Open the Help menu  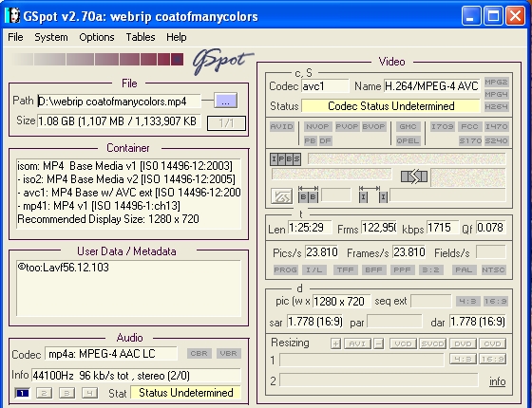coord(177,37)
